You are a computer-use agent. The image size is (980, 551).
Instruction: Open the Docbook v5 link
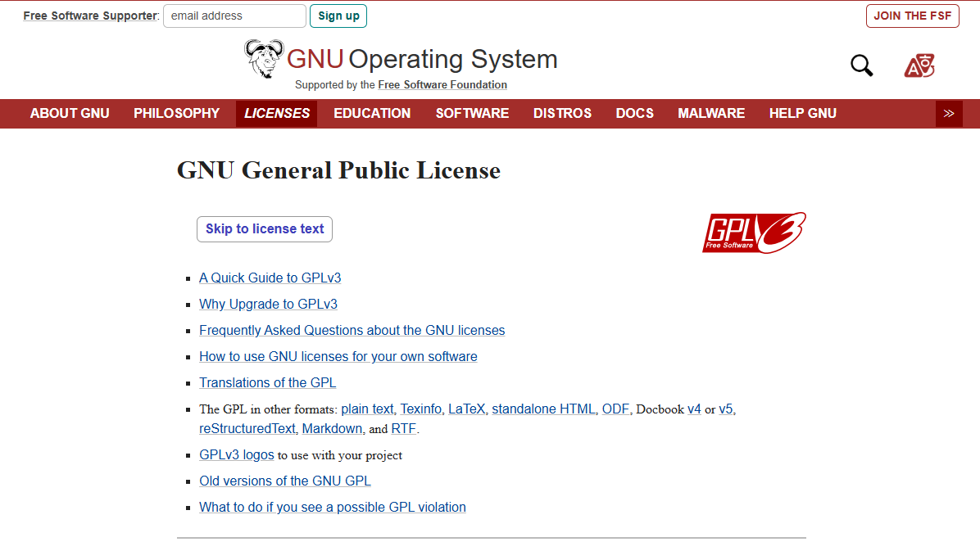726,409
